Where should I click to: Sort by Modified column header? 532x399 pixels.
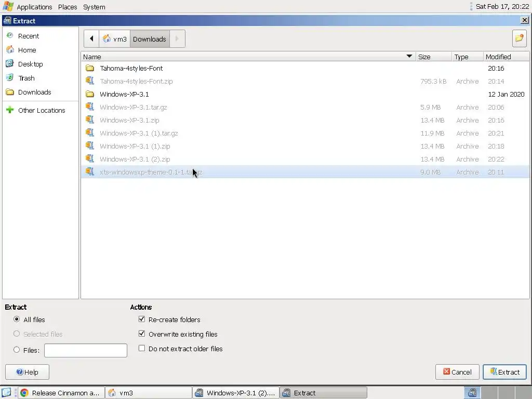point(506,57)
